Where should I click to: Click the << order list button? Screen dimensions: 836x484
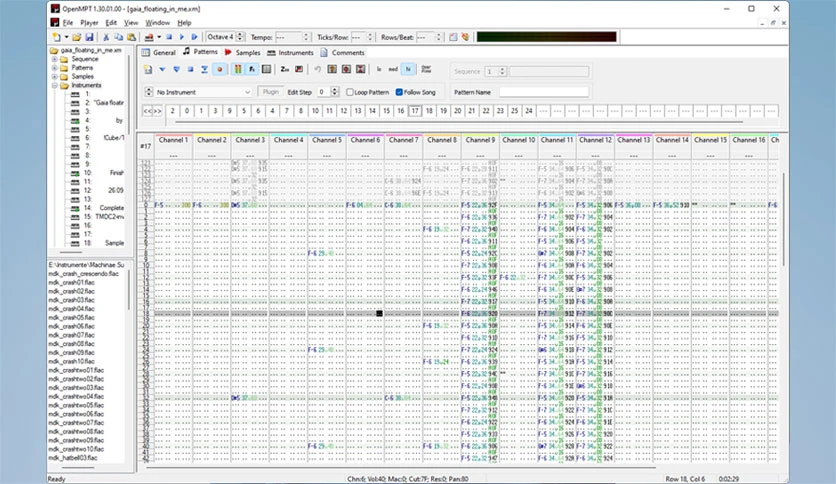tap(148, 111)
